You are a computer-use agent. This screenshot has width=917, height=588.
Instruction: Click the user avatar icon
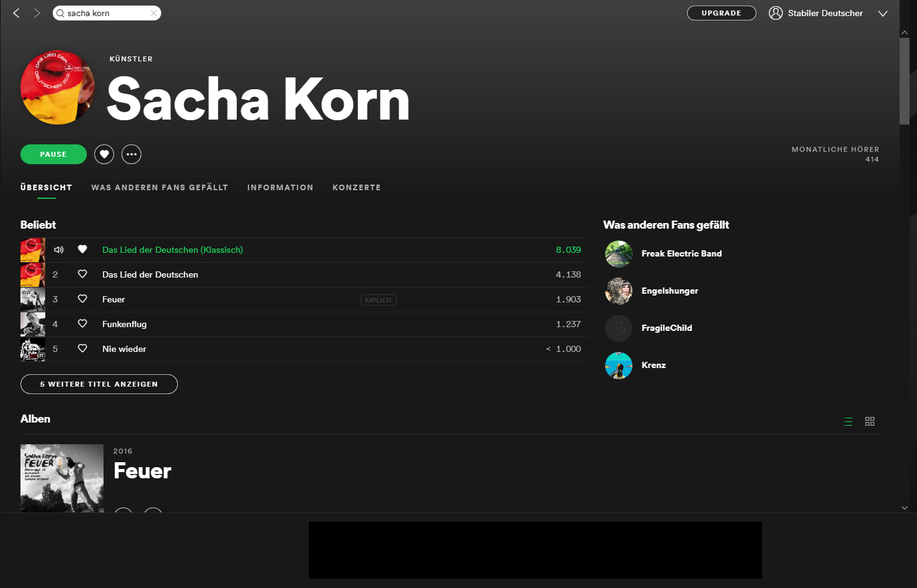click(776, 13)
